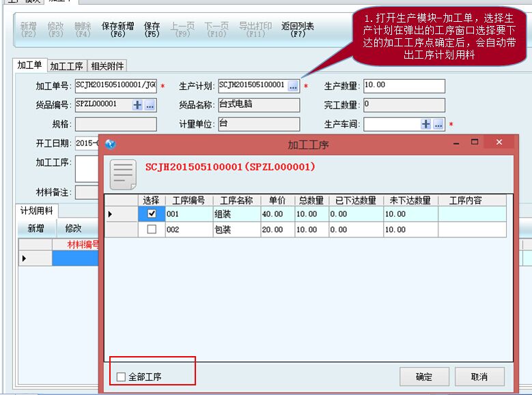532x395 pixels.
Task: Click the greyed 删除 (F4) toolbar button
Action: pos(83,29)
